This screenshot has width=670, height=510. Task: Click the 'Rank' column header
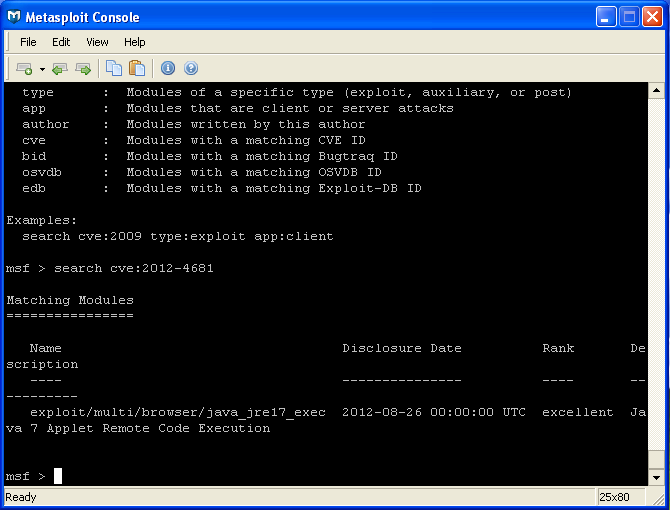point(558,348)
